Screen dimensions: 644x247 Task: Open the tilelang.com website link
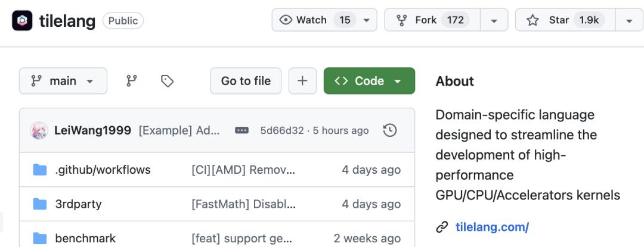492,227
